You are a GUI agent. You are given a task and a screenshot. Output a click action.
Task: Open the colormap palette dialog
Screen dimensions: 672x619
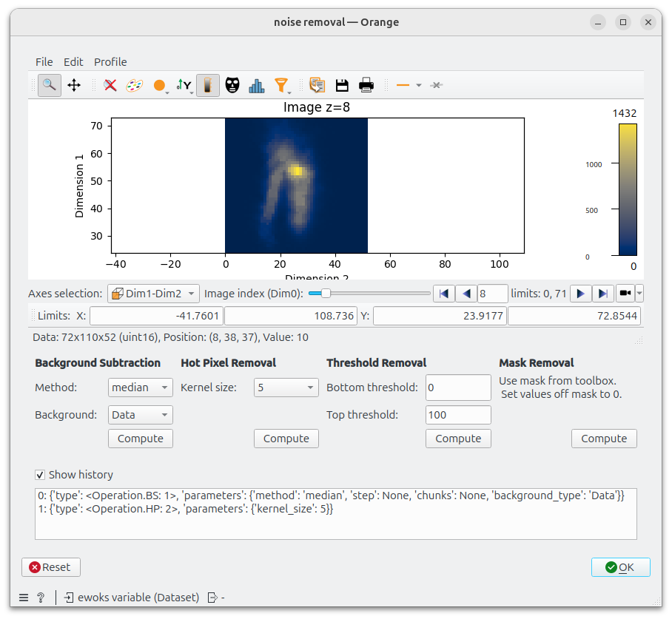(x=135, y=85)
